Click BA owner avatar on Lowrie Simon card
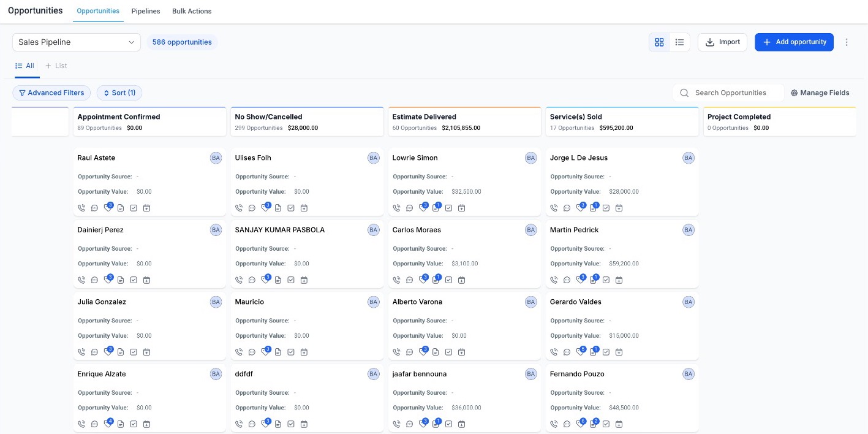The image size is (868, 434). click(x=530, y=158)
